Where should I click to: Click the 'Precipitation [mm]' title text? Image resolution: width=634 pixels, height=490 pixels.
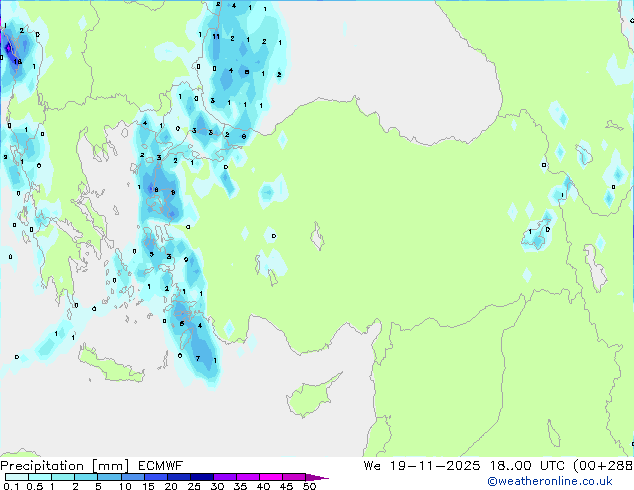pos(65,466)
